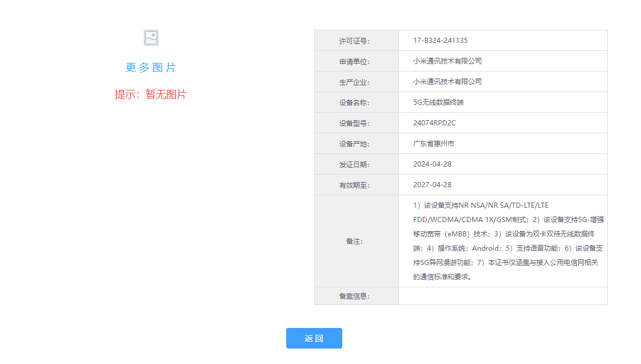This screenshot has width=641, height=364.
Task: Select device name 5G无线数据终端
Action: tap(438, 102)
